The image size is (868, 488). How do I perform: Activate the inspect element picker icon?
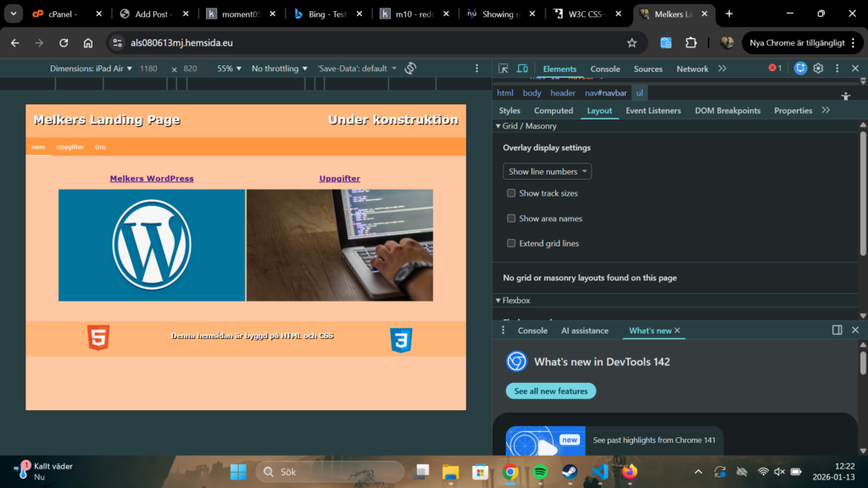[504, 69]
